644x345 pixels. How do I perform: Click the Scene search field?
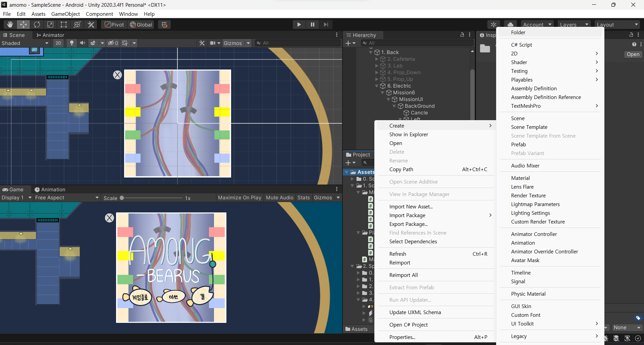[x=298, y=43]
